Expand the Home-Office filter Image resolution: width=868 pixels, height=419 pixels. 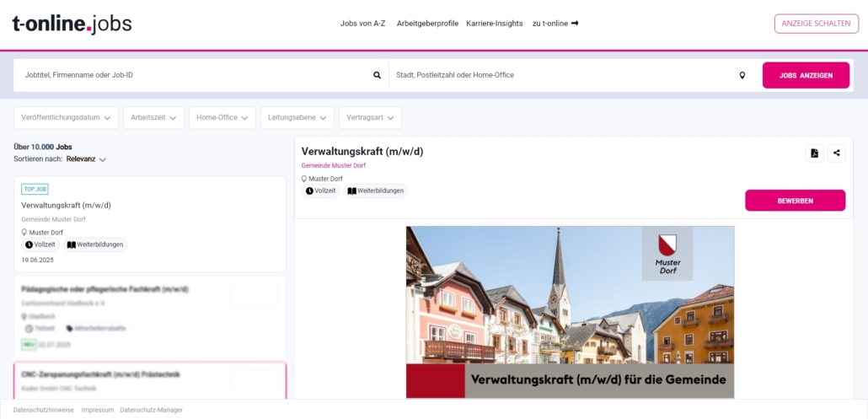coord(222,118)
